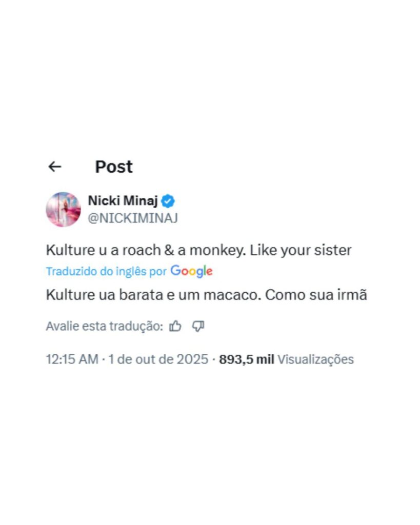Click the Google logo
The image size is (420, 525).
[x=191, y=271]
